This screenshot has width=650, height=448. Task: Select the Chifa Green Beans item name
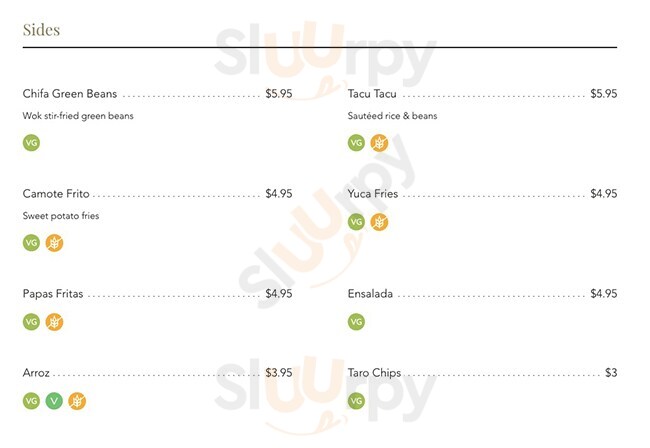pos(70,94)
